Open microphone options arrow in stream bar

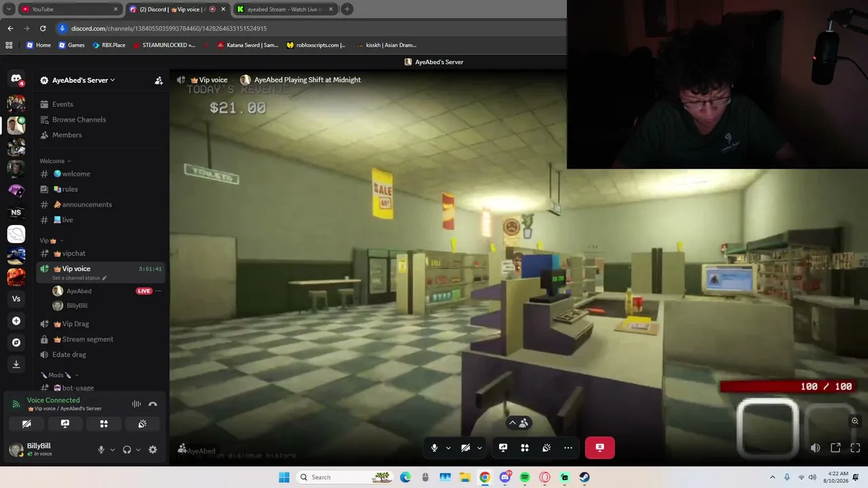click(x=448, y=447)
